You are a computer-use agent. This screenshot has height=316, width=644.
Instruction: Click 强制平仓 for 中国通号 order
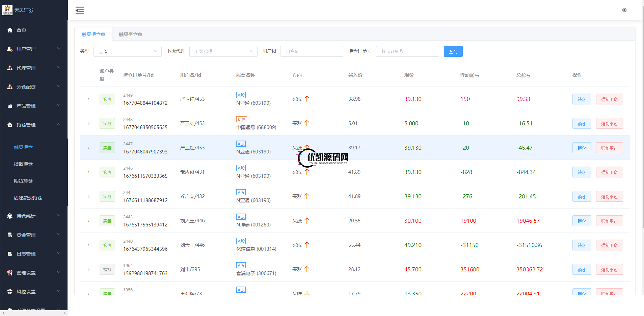click(x=609, y=124)
